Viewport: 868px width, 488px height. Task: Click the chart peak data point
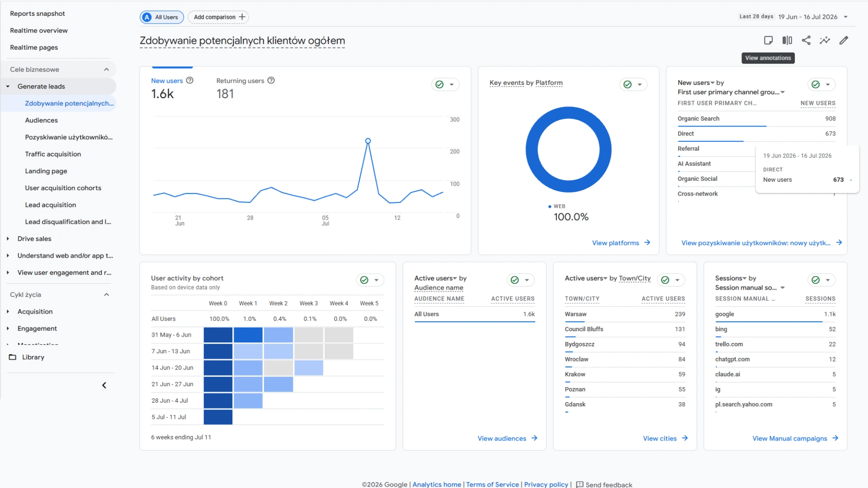click(368, 141)
